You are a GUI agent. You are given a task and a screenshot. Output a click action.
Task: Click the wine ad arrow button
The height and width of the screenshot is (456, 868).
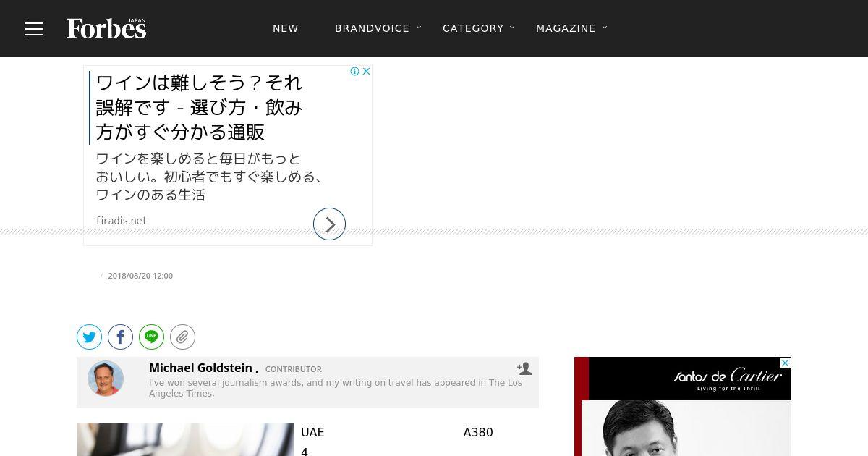(x=329, y=224)
